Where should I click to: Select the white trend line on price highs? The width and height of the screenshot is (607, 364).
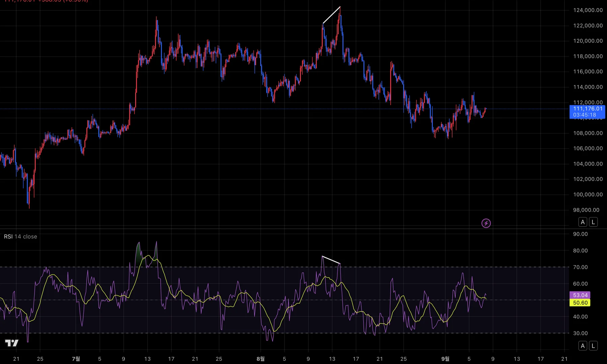[331, 15]
